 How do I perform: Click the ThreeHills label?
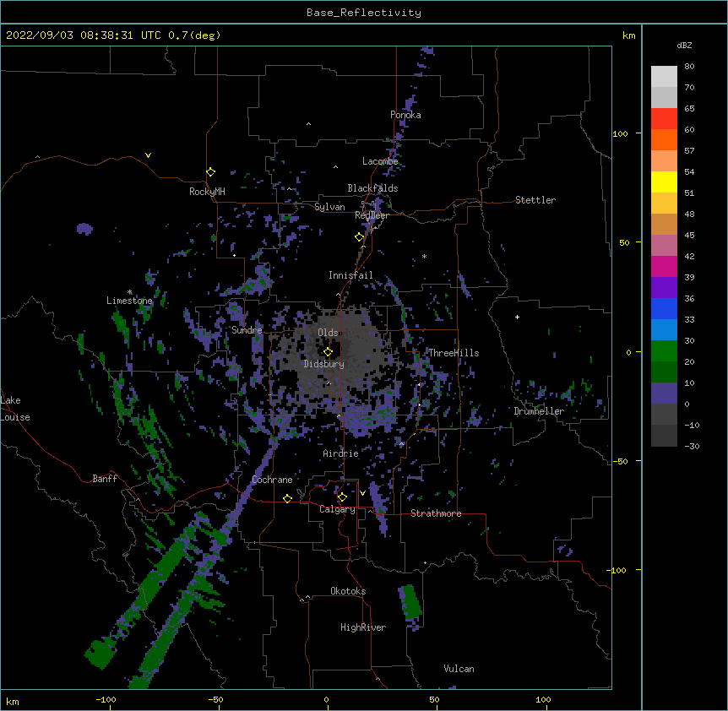coord(454,353)
